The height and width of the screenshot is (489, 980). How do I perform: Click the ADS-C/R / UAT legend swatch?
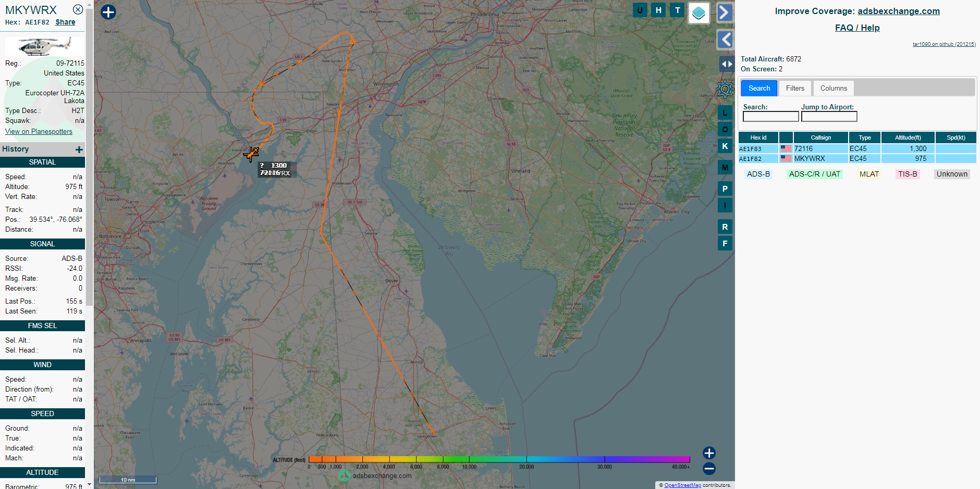814,174
